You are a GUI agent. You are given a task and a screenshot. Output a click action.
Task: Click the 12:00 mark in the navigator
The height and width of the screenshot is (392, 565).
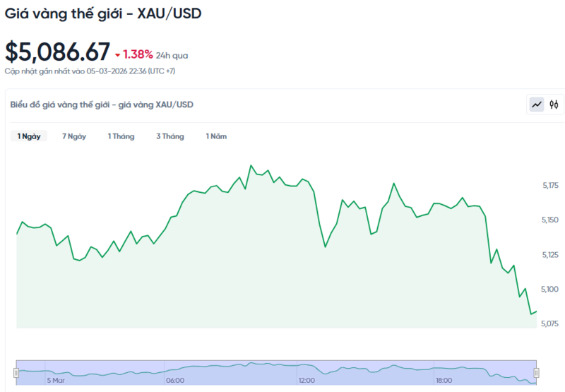[x=307, y=381]
